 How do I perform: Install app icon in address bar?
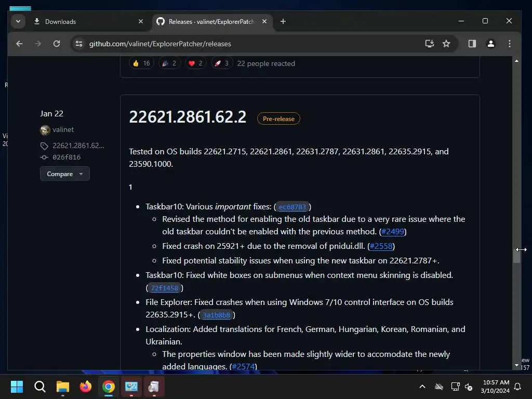[x=429, y=44]
